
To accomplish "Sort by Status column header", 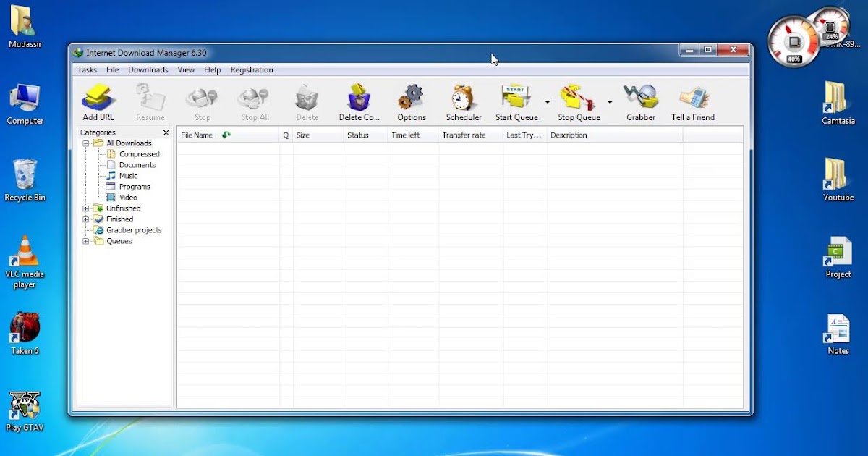I will tap(366, 135).
